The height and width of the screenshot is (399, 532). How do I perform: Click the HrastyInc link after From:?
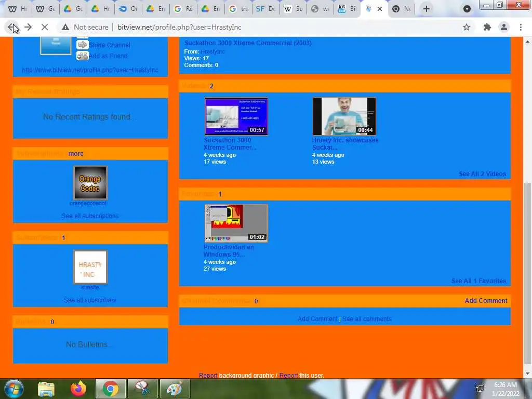pos(212,51)
